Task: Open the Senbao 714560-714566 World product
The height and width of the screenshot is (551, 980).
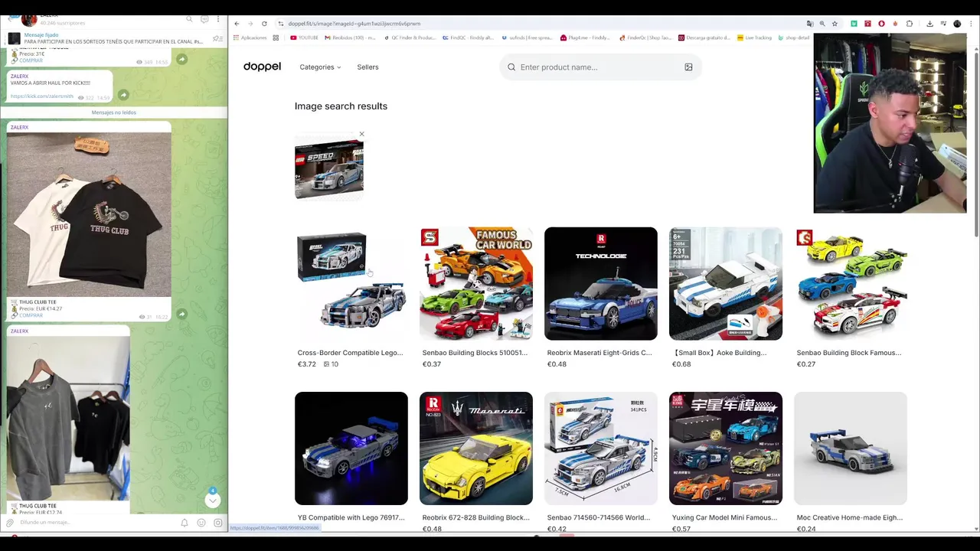Action: pyautogui.click(x=599, y=517)
